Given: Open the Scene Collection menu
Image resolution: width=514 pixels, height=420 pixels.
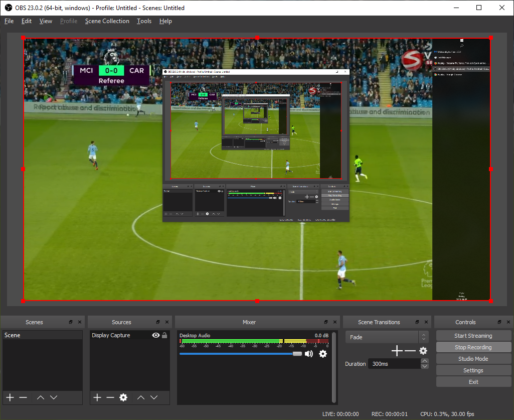Looking at the screenshot, I should point(107,21).
